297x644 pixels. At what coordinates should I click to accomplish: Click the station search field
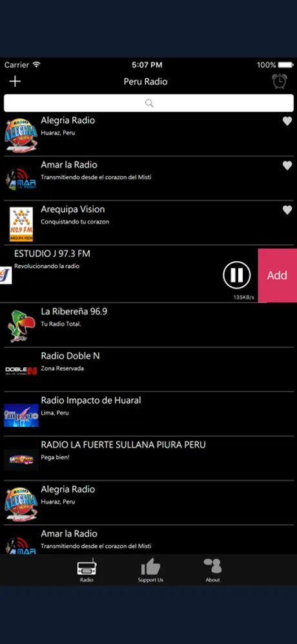(x=148, y=103)
